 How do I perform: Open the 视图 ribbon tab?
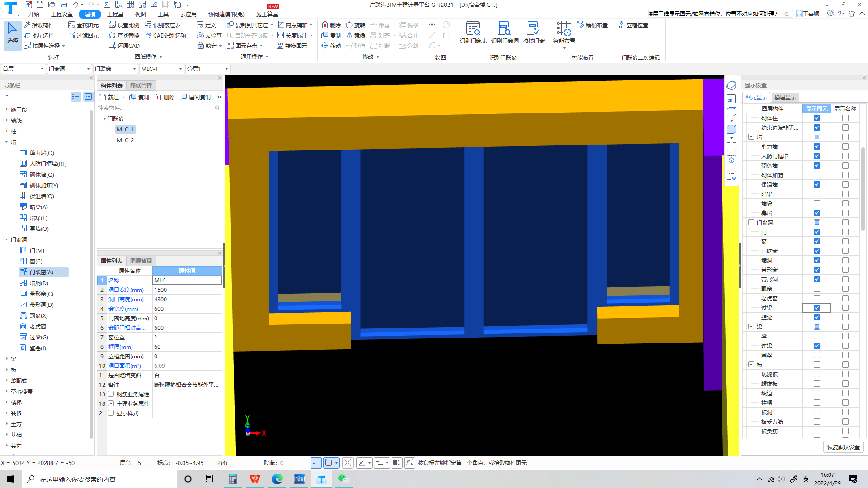pyautogui.click(x=141, y=14)
